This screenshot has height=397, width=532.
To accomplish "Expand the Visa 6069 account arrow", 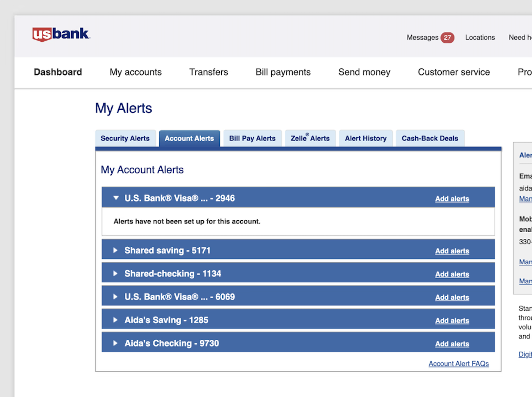I will (x=115, y=297).
